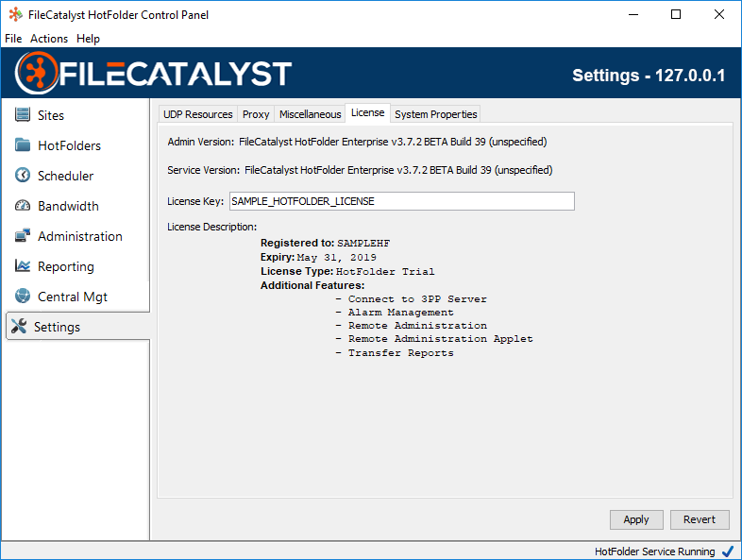Switch to the System Properties tab

[x=435, y=114]
